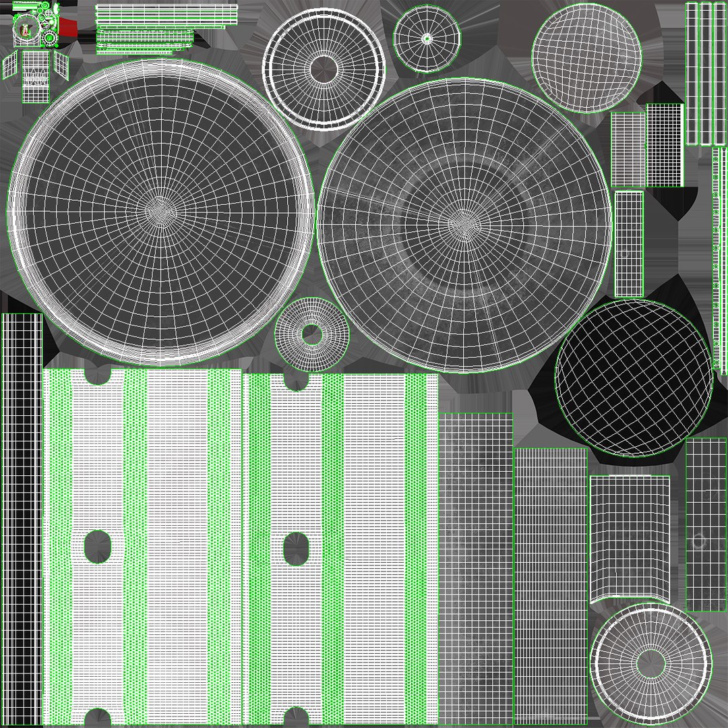Click the small red UV patch

point(68,26)
